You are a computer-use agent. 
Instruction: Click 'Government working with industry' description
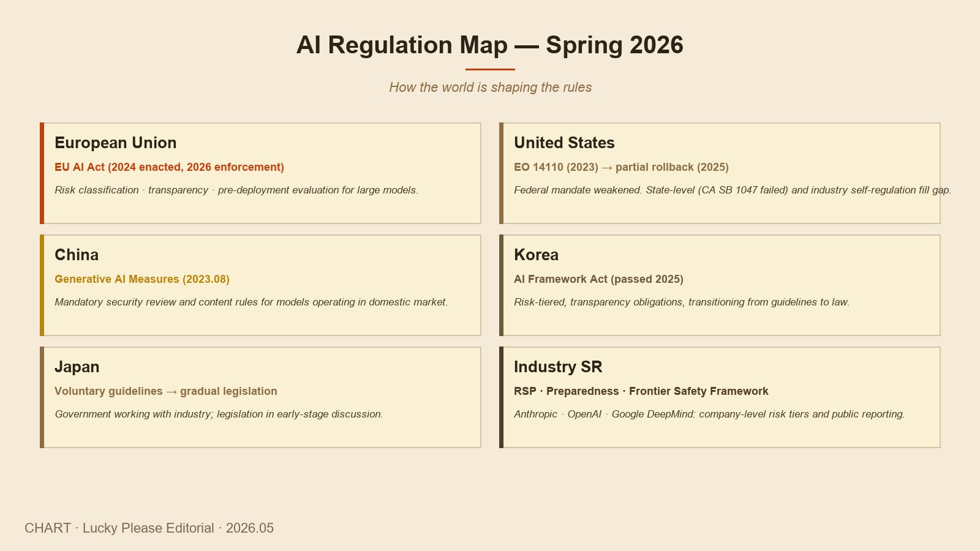point(219,414)
